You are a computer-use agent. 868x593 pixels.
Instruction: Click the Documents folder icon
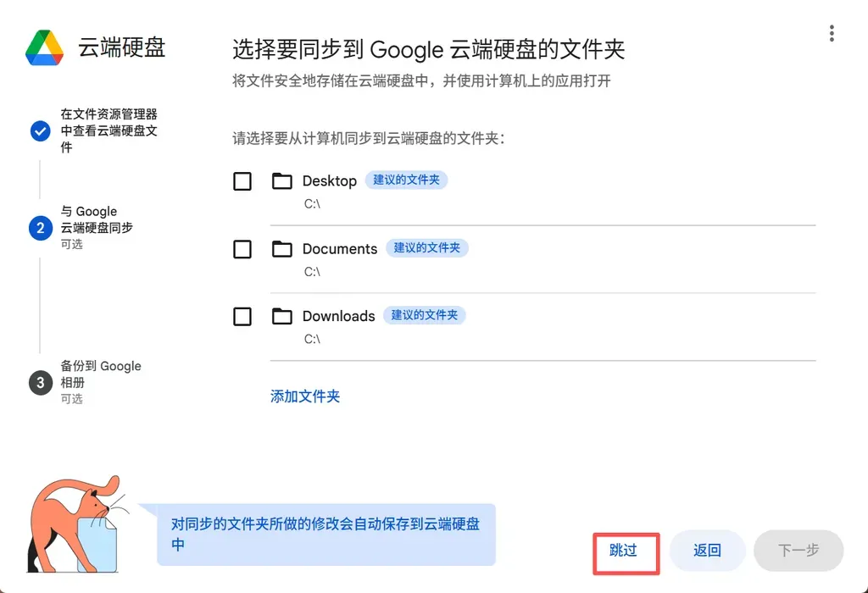pos(281,249)
